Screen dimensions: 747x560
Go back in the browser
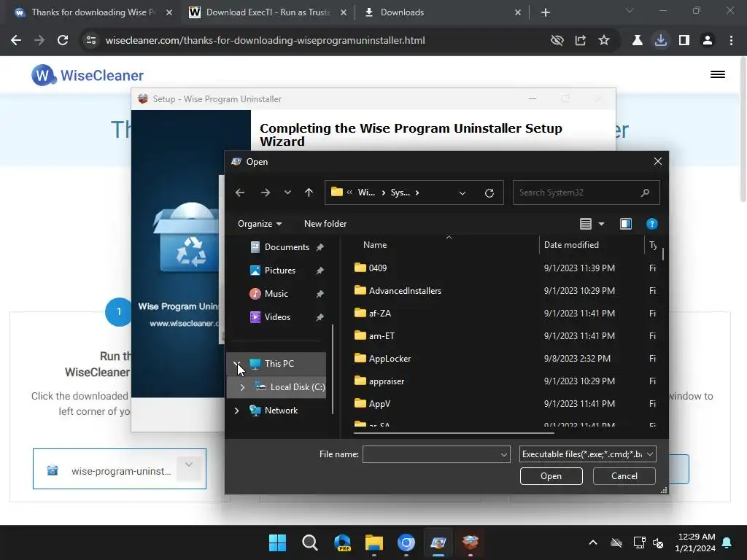pyautogui.click(x=16, y=41)
